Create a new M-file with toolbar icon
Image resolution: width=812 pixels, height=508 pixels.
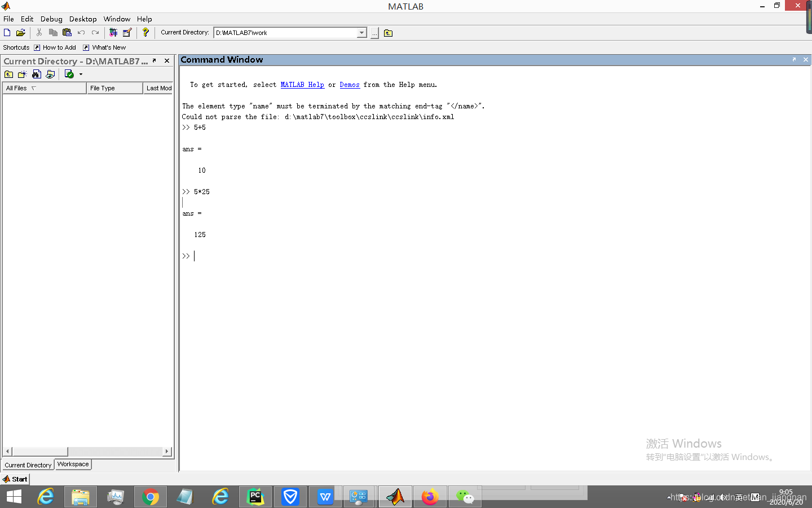click(7, 33)
